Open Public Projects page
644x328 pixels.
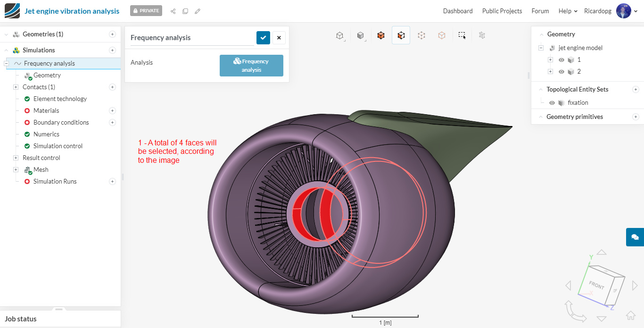pos(502,11)
